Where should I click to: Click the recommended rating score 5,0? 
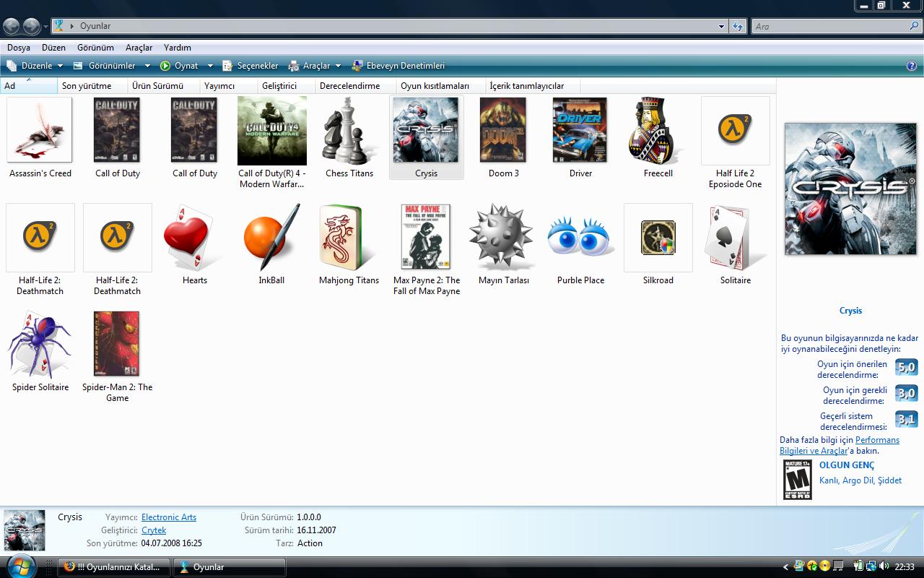coord(906,368)
